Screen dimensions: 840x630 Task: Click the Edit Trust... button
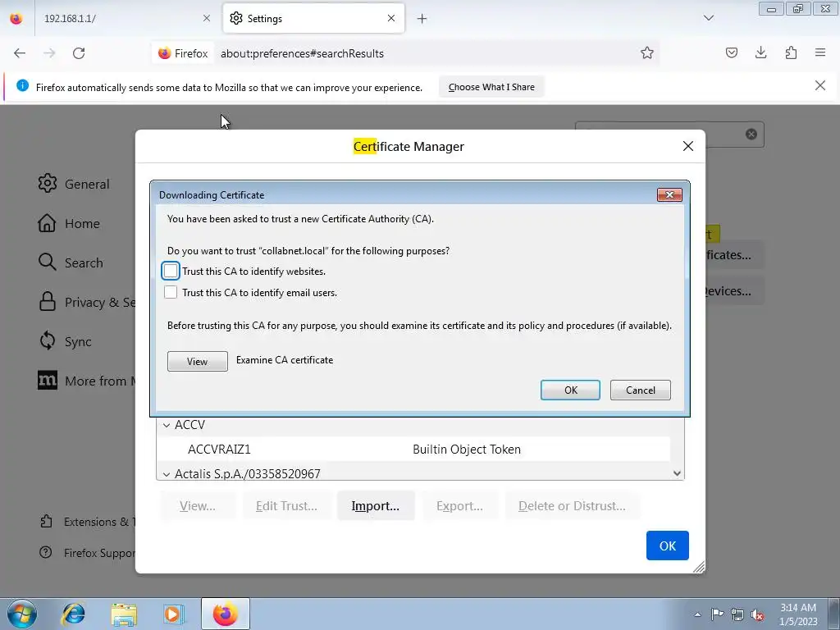[286, 505]
